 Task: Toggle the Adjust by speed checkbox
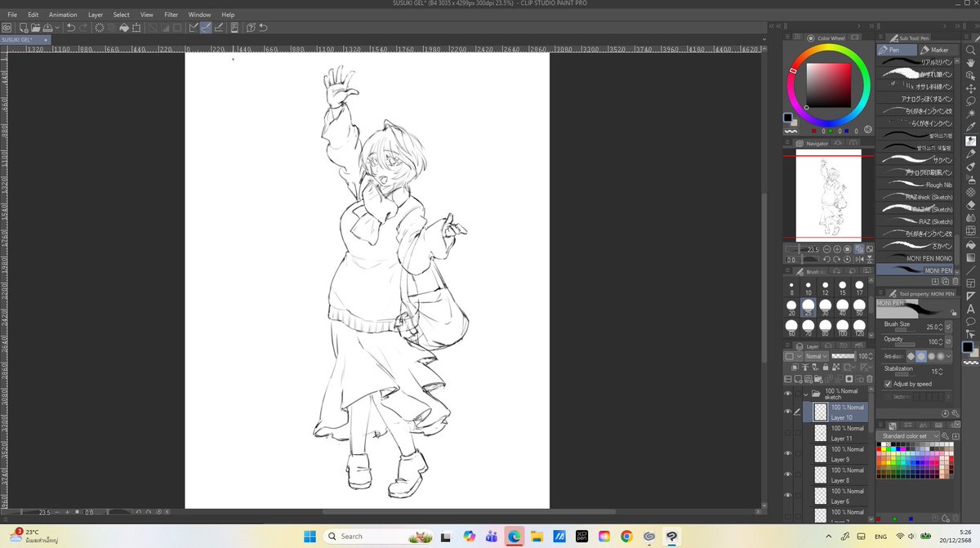pos(889,384)
